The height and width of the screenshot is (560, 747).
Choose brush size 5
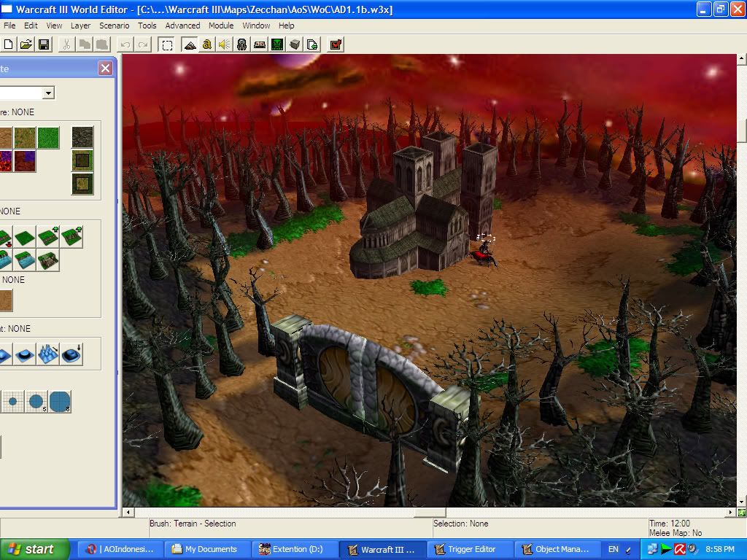tap(36, 402)
